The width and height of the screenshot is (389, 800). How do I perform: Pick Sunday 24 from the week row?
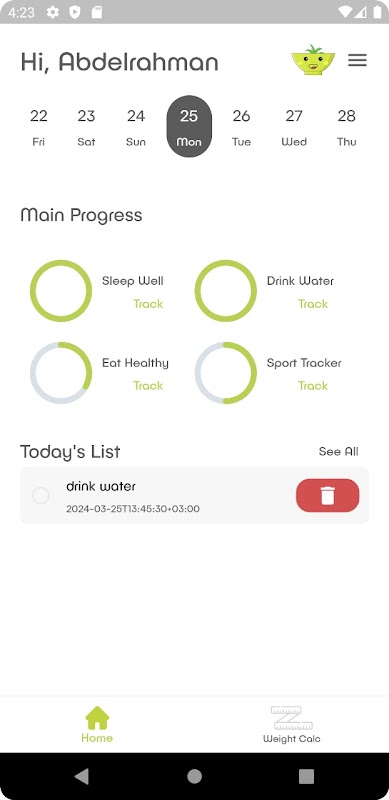coord(136,127)
